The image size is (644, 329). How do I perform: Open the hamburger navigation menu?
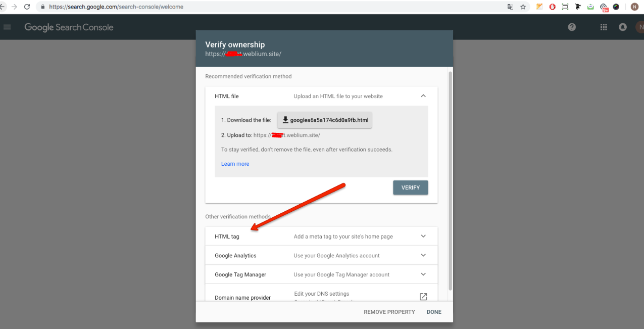pyautogui.click(x=7, y=27)
